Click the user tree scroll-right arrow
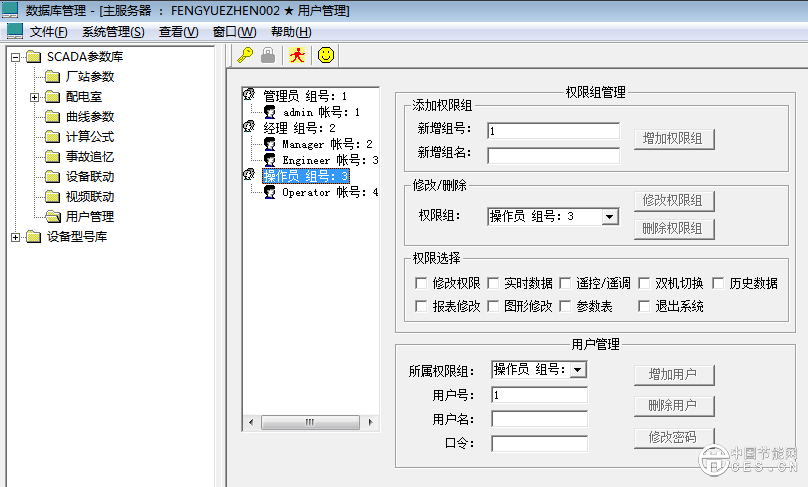 click(370, 422)
